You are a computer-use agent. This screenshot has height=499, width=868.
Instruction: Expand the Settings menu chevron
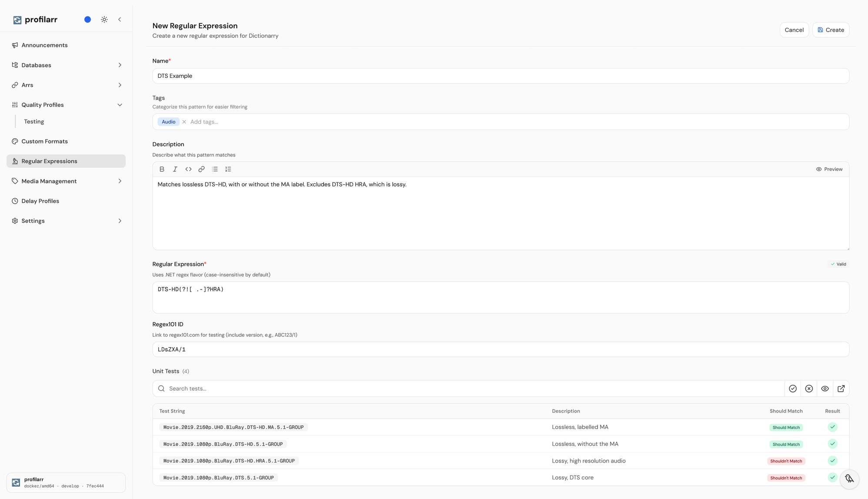[x=120, y=221]
